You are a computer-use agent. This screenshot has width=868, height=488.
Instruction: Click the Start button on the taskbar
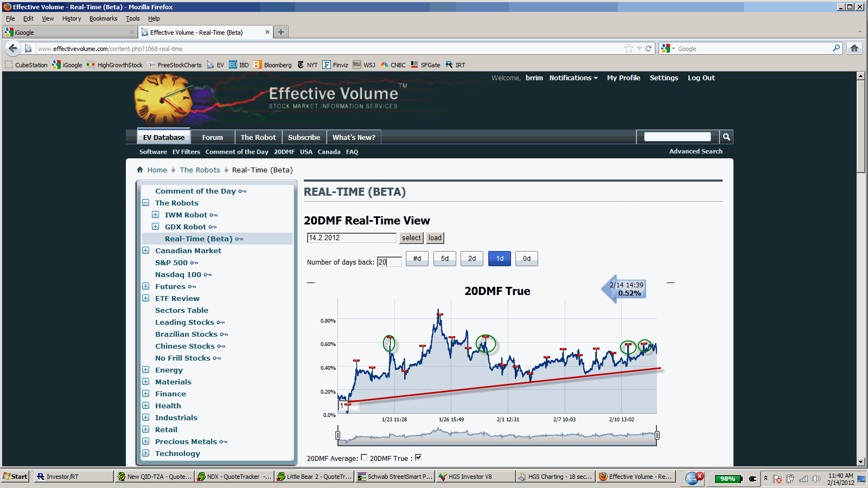pos(15,477)
